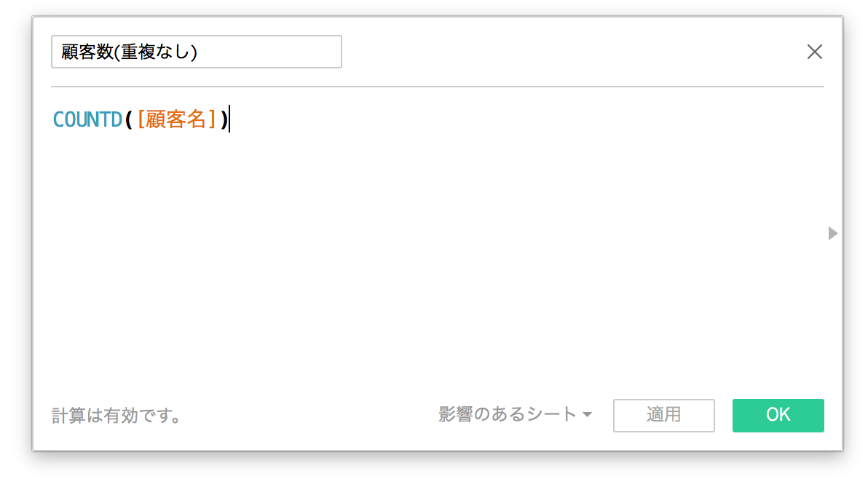Close the calculation editor with the X icon
Image resolution: width=868 pixels, height=479 pixels.
click(814, 52)
